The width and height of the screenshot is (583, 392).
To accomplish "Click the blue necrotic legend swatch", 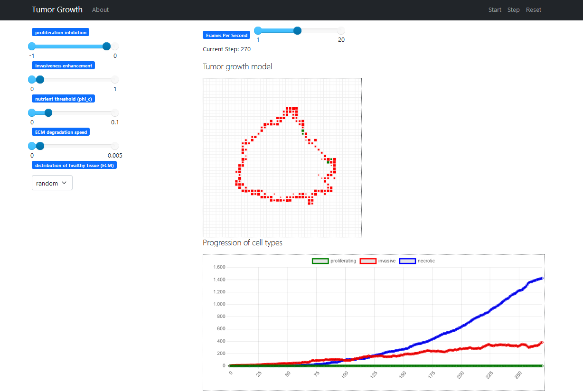I will pos(407,261).
